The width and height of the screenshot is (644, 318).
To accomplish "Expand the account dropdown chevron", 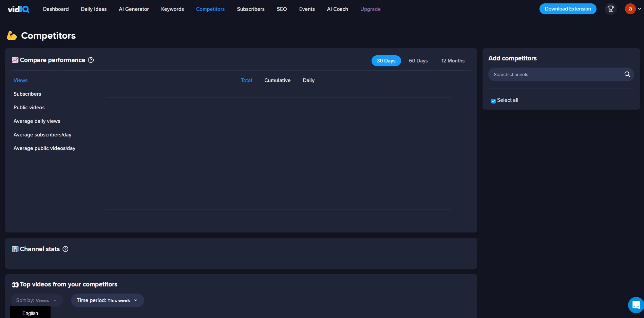I will pos(640,9).
